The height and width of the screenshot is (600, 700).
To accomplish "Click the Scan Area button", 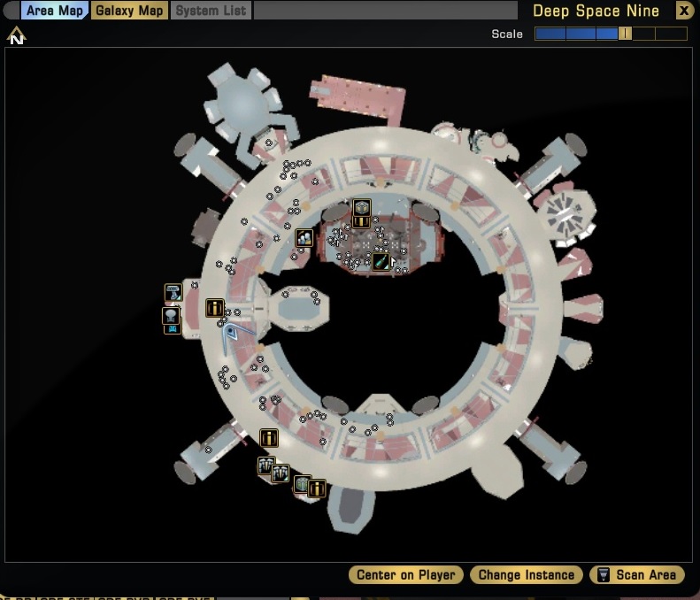I will (x=637, y=574).
